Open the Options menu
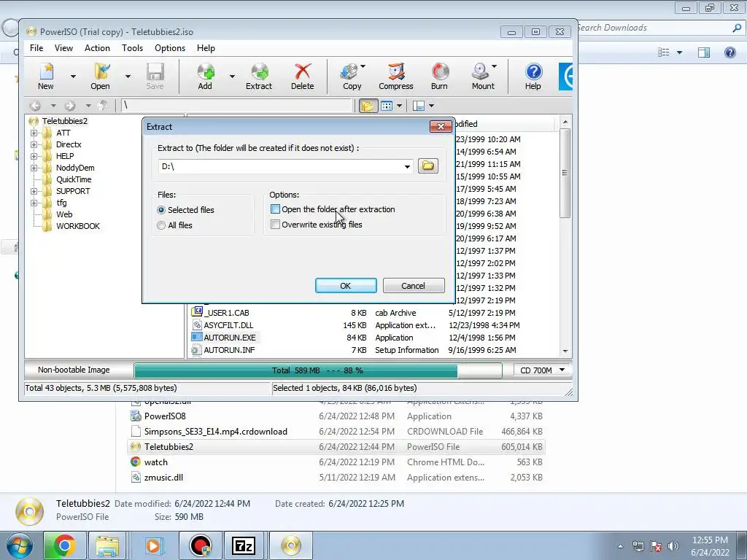This screenshot has height=560, width=747. pos(169,48)
